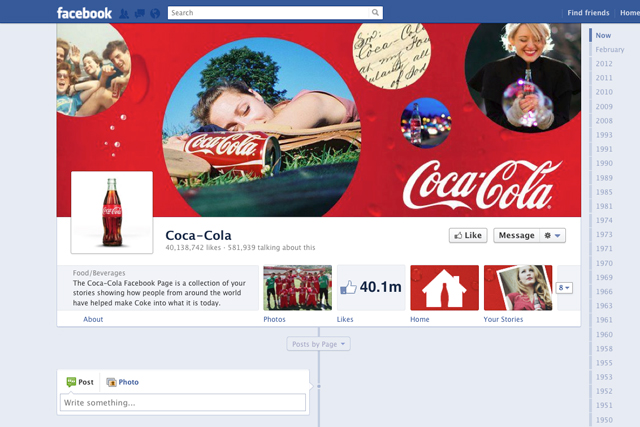Click the Coca-Cola page name
The width and height of the screenshot is (640, 427).
click(x=198, y=236)
